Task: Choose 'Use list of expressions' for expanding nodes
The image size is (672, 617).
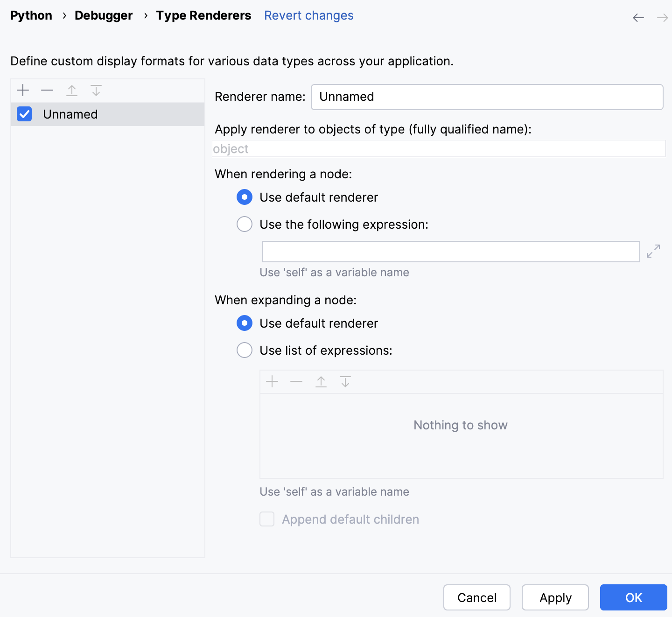Action: click(x=244, y=350)
